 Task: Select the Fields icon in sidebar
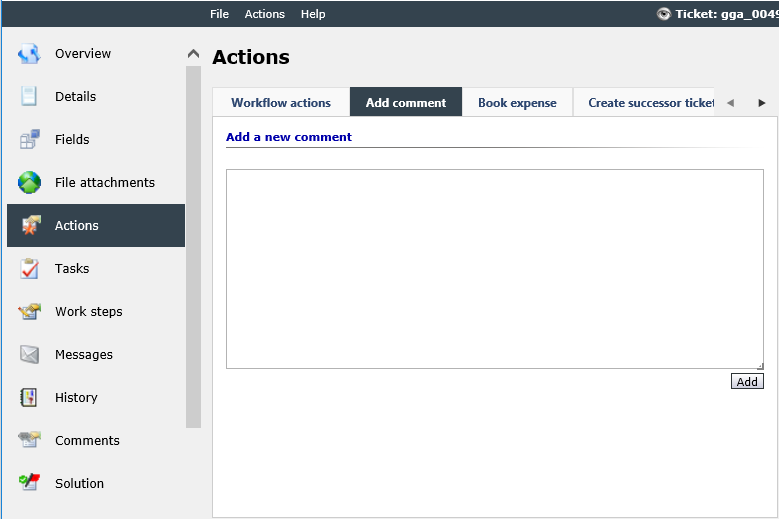[x=29, y=139]
